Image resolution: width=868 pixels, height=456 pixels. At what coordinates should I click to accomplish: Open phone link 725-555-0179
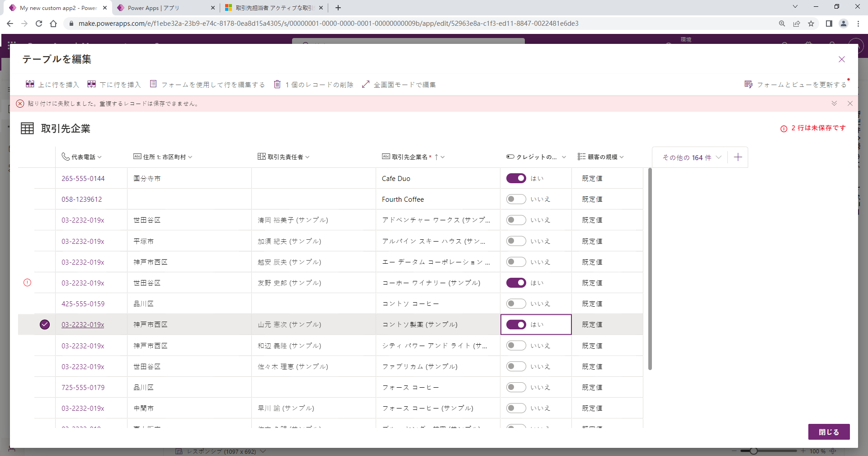83,388
